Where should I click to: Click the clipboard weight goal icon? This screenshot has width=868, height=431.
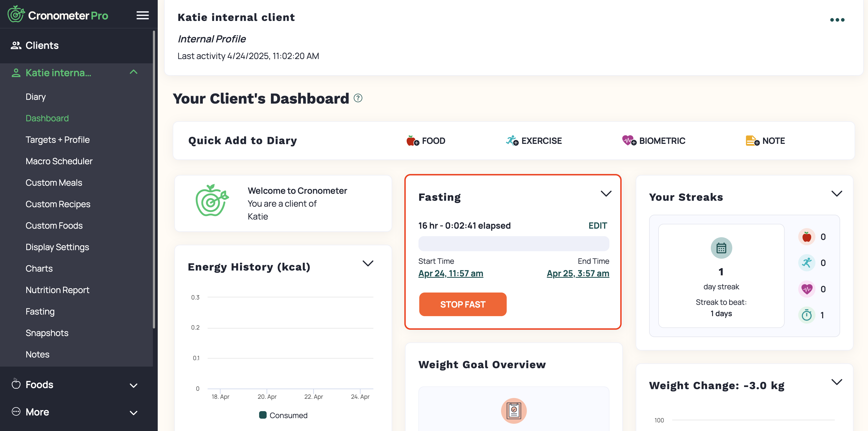[x=513, y=410]
